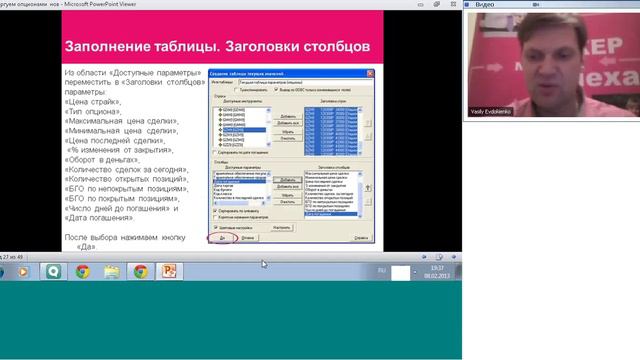Screen dimensions: 640x360
Task: Select the highlighted instrument in the available instruments list
Action: click(x=244, y=130)
